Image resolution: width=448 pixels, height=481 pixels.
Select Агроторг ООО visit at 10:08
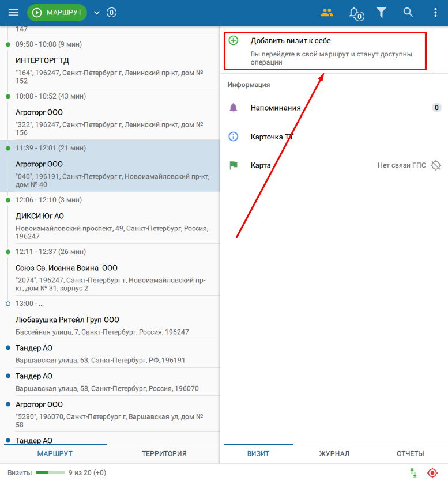coord(110,114)
